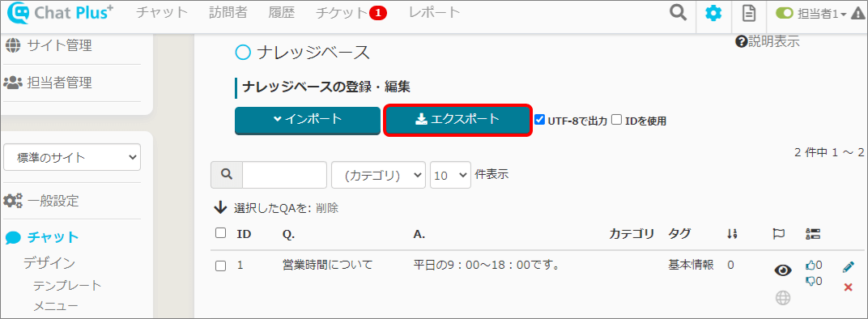Open the (カテゴリ) filter dropdown

click(379, 175)
